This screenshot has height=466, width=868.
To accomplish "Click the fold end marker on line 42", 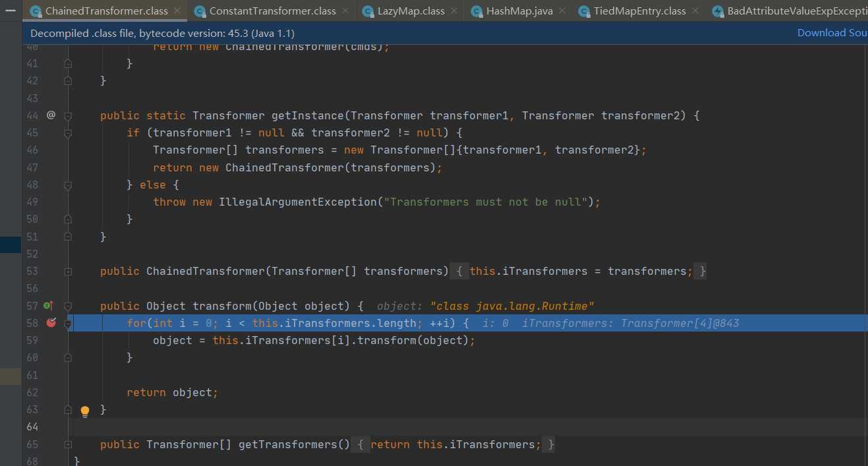I will (68, 80).
